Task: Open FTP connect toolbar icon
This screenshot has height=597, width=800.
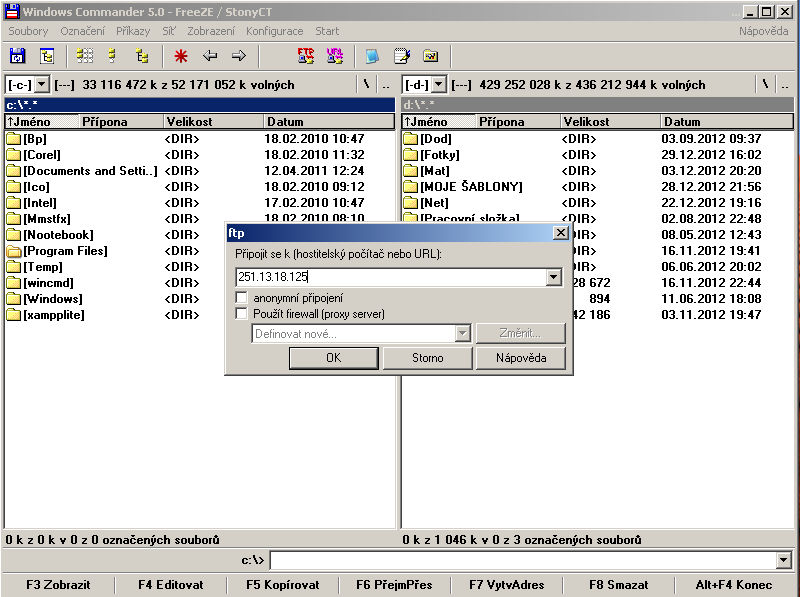Action: pos(306,56)
